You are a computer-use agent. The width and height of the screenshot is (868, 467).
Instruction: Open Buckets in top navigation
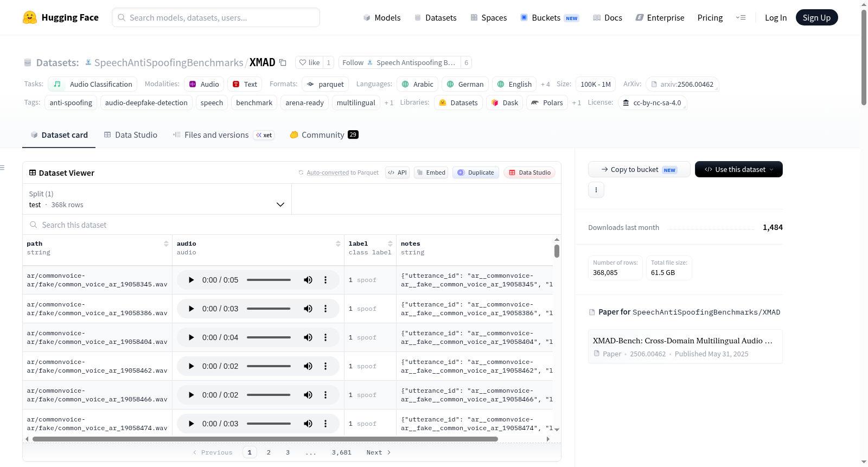coord(550,17)
